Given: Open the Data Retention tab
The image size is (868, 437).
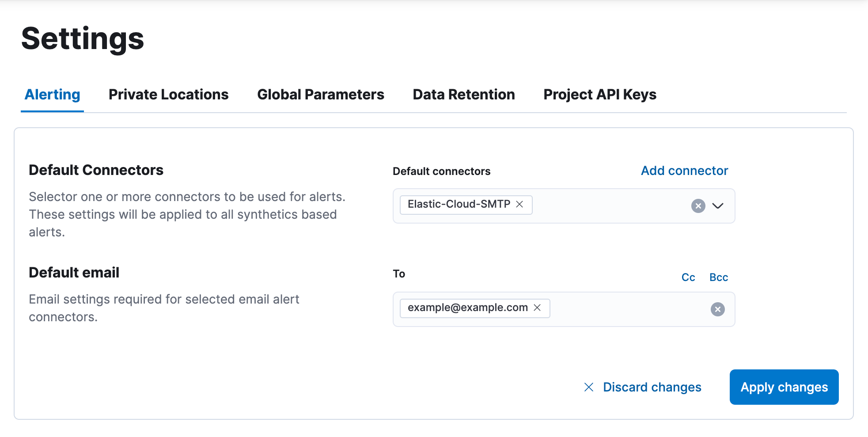Looking at the screenshot, I should tap(463, 94).
